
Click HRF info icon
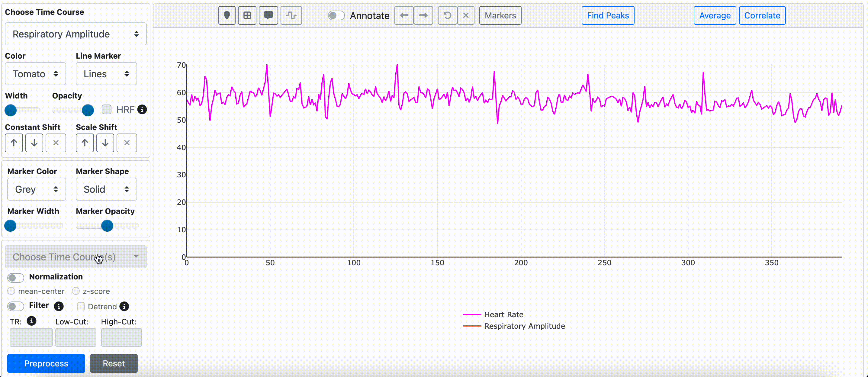pos(142,109)
